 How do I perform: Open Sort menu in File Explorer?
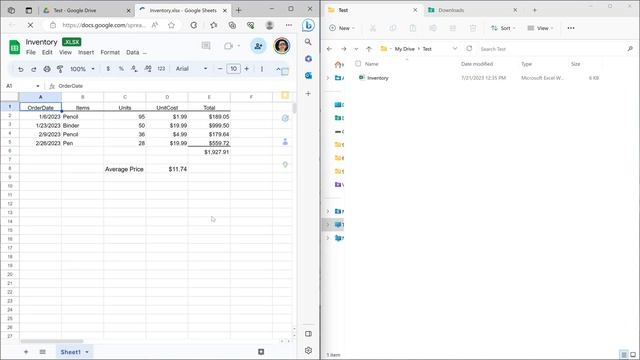pyautogui.click(x=503, y=28)
